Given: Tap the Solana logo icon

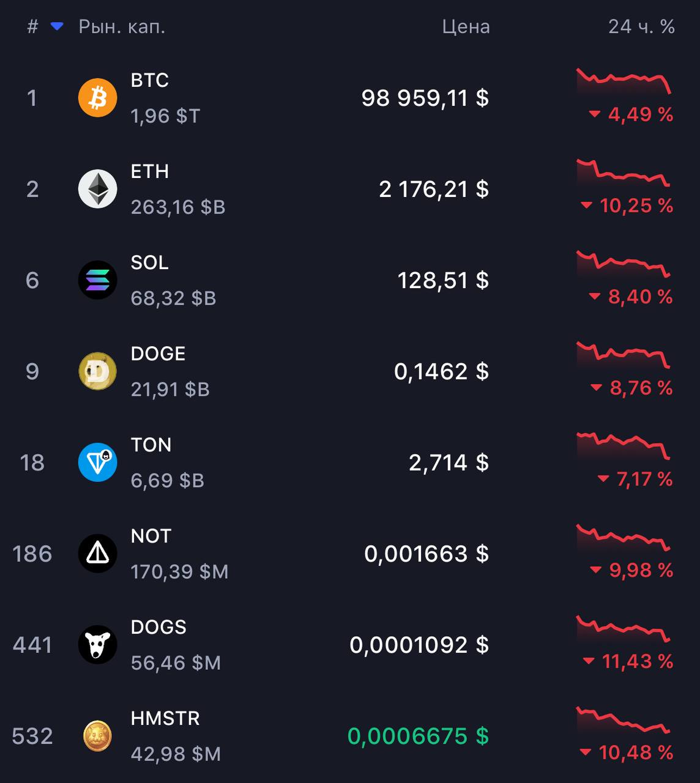Looking at the screenshot, I should tap(97, 280).
